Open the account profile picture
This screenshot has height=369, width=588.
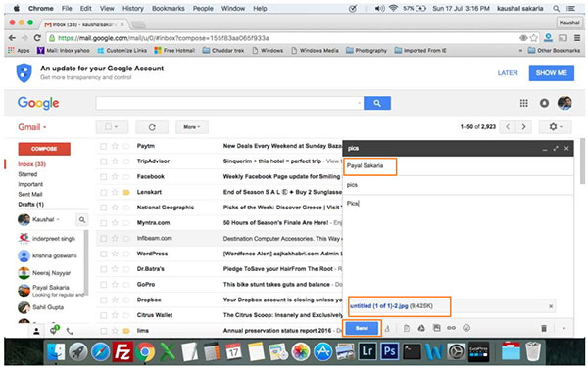564,103
